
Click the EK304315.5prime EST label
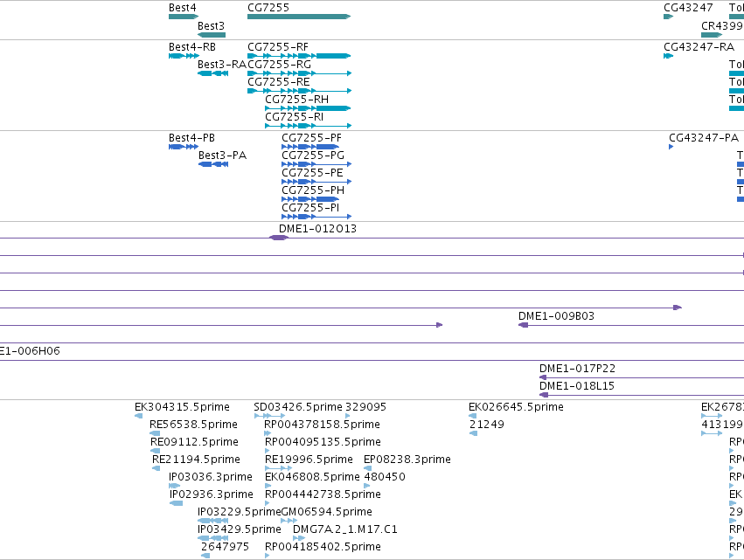click(182, 407)
